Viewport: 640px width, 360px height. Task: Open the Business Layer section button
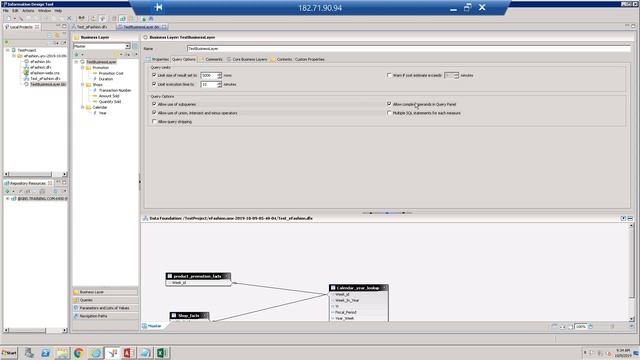(105, 292)
